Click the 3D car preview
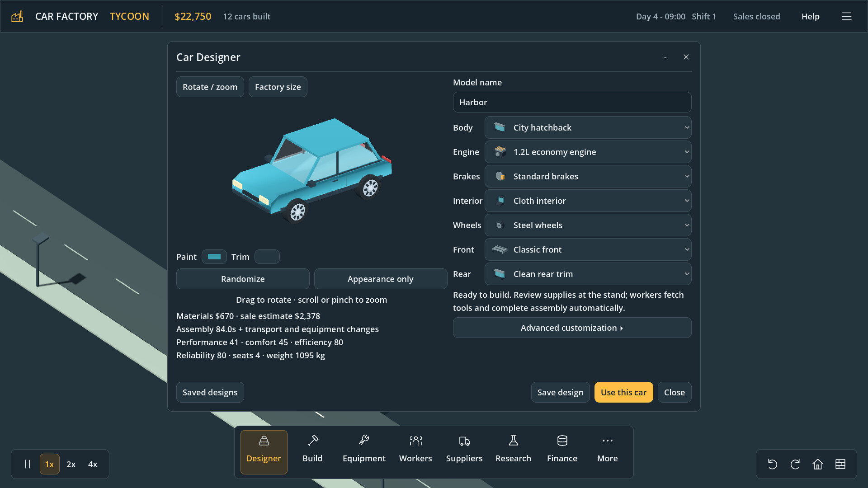The height and width of the screenshot is (488, 868). tap(311, 172)
